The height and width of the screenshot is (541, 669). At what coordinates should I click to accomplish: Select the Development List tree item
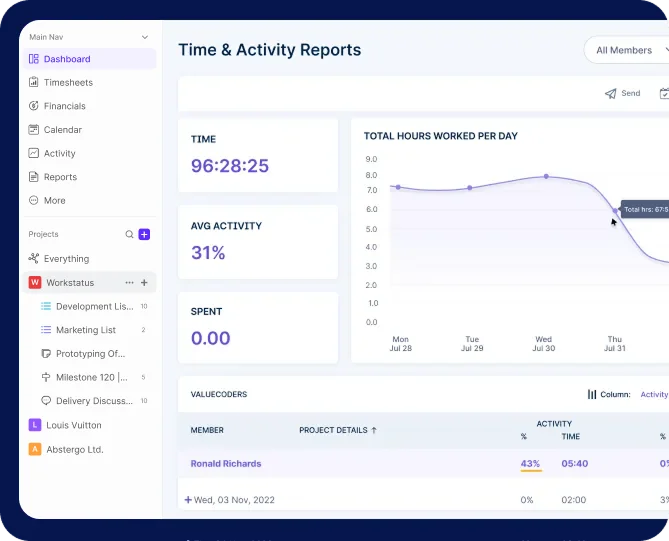[x=93, y=307]
